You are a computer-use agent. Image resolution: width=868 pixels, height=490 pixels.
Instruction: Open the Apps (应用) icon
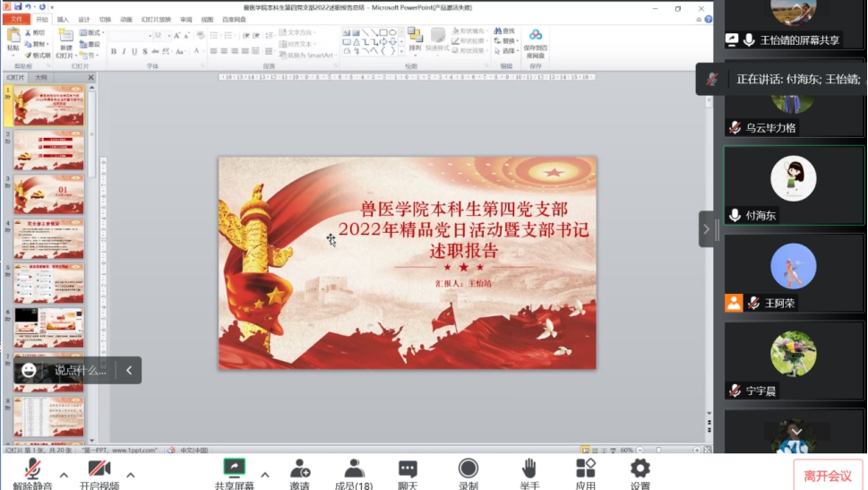point(586,469)
